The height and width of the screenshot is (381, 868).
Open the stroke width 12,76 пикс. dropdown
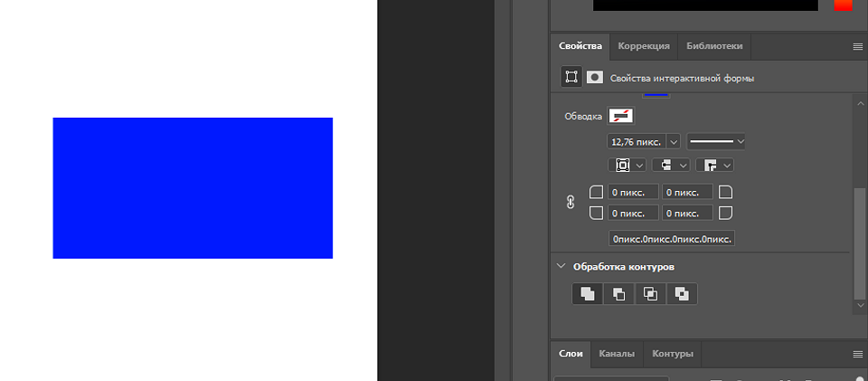pos(674,142)
